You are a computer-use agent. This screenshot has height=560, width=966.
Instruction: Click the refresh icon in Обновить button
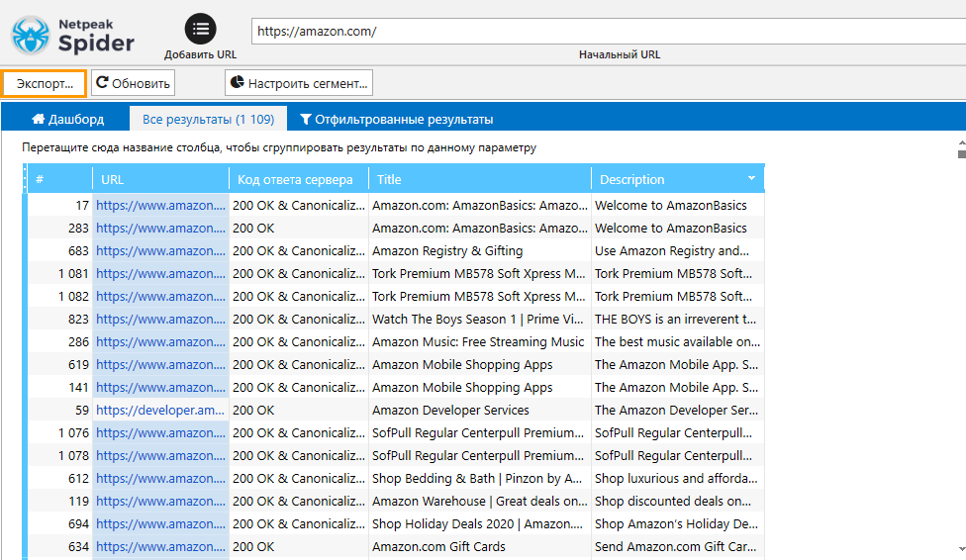pyautogui.click(x=102, y=82)
